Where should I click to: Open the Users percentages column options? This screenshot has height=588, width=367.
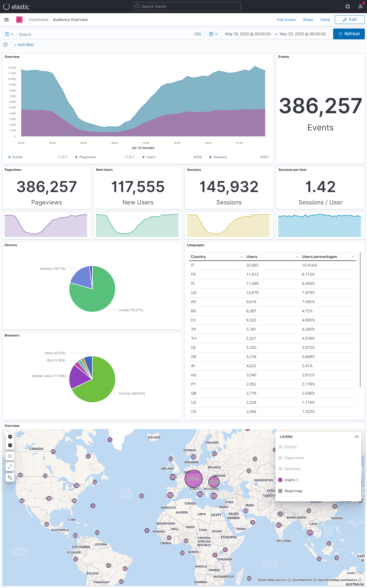click(353, 257)
